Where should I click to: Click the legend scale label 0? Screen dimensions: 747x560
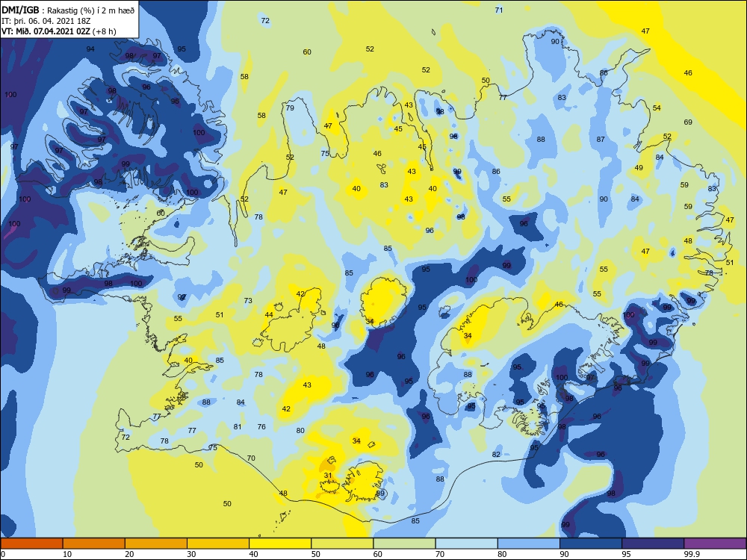[x=3, y=554]
